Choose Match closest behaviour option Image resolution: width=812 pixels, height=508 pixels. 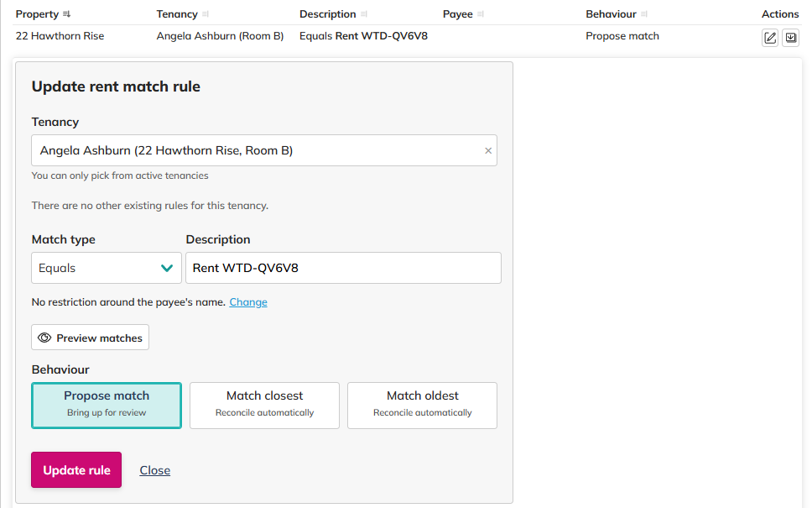coord(264,406)
